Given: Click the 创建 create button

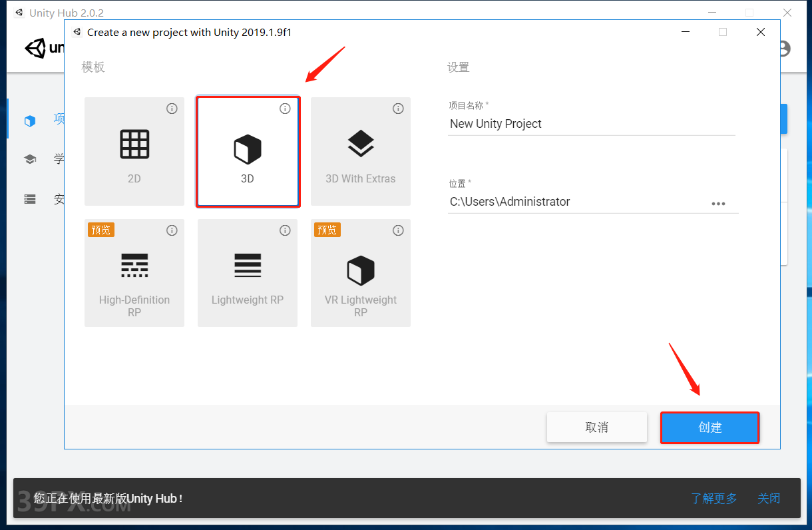Looking at the screenshot, I should tap(710, 427).
